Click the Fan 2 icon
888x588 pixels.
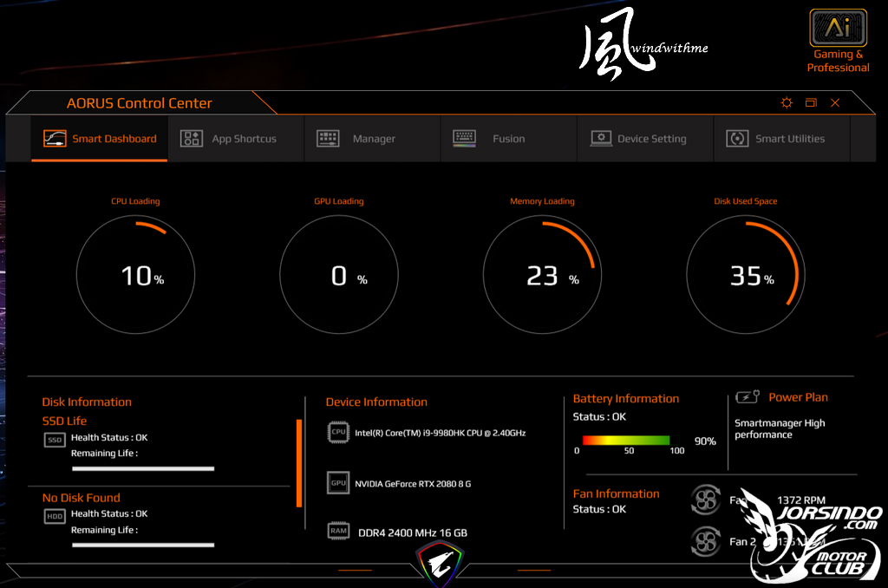(x=706, y=541)
